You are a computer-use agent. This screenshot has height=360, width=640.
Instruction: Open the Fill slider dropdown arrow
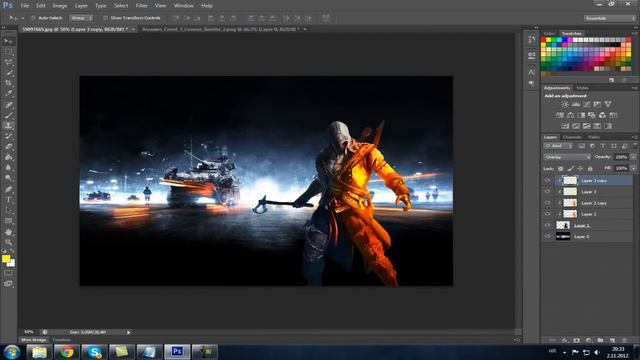(633, 168)
